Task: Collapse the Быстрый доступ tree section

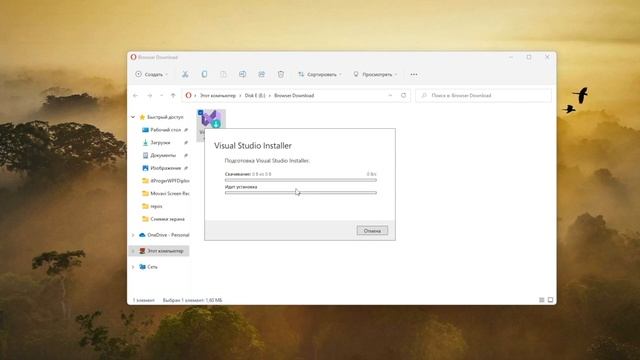Action: click(133, 117)
